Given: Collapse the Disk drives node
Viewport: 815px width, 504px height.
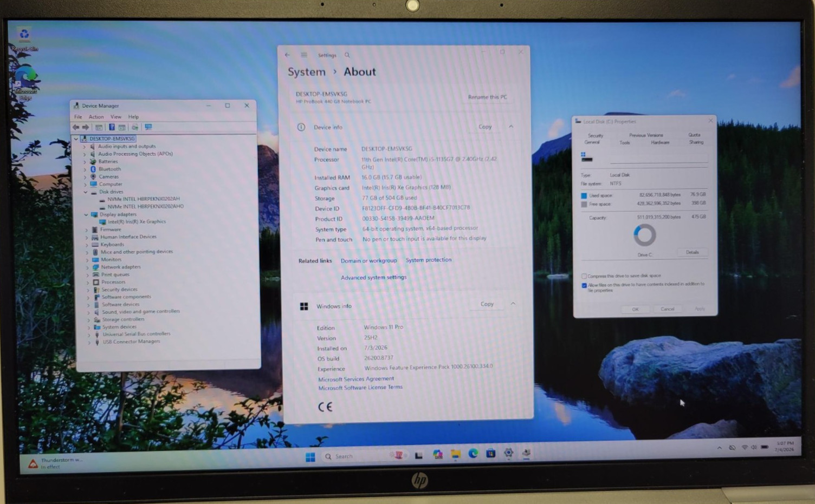Looking at the screenshot, I should [85, 192].
